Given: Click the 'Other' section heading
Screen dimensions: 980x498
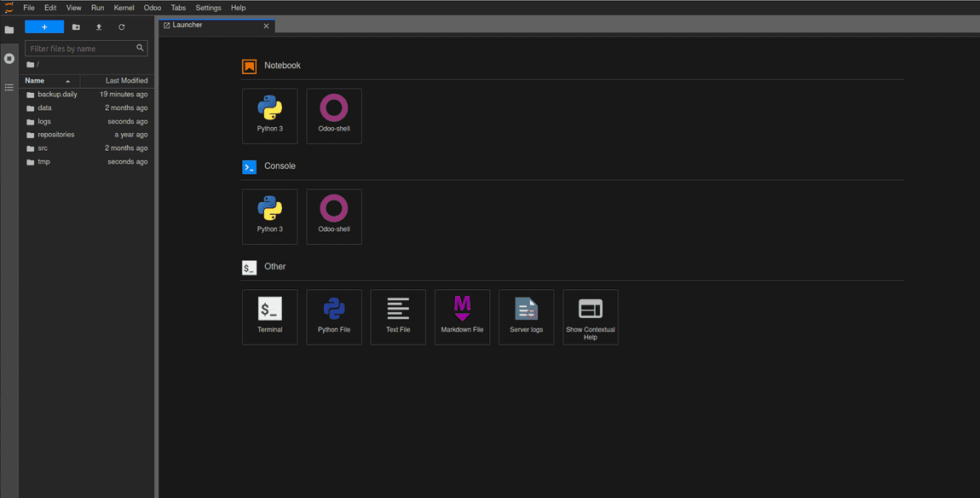Looking at the screenshot, I should [275, 267].
